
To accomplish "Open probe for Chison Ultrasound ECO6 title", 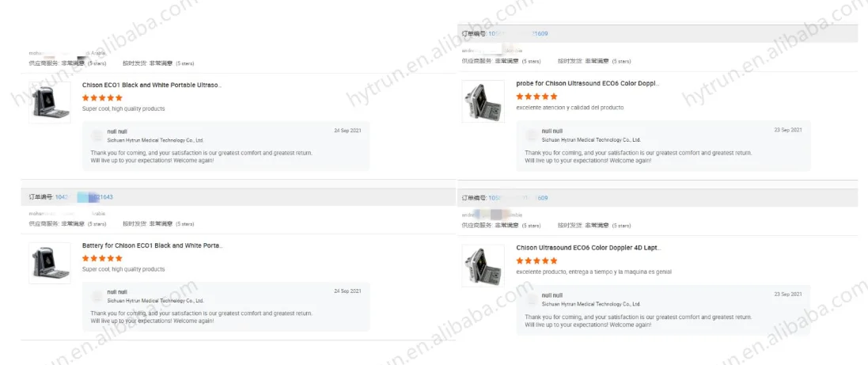I will point(587,84).
